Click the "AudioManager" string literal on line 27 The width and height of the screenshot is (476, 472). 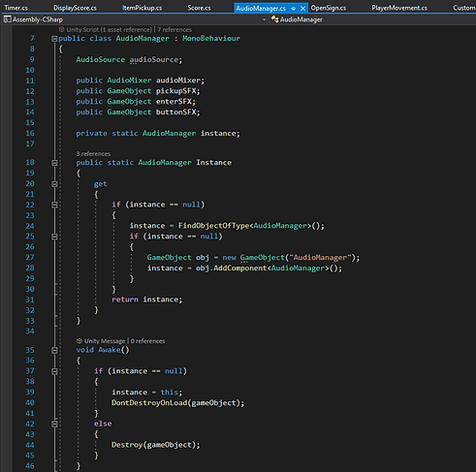[320, 258]
